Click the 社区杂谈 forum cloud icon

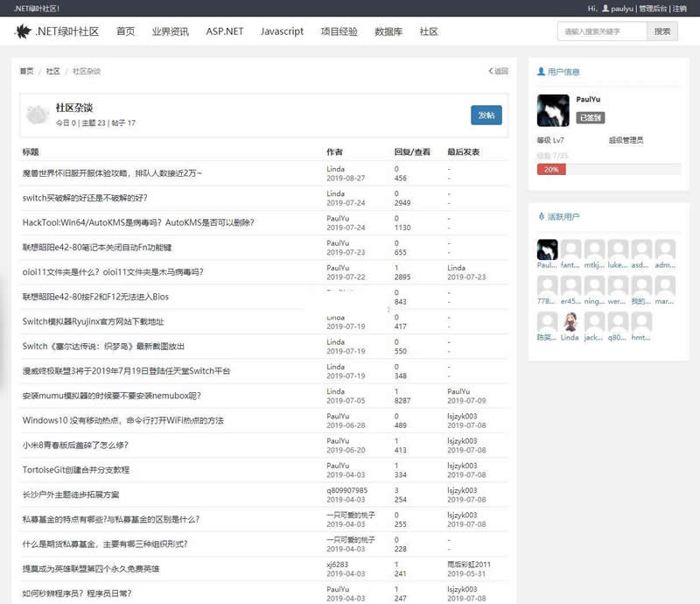38,115
